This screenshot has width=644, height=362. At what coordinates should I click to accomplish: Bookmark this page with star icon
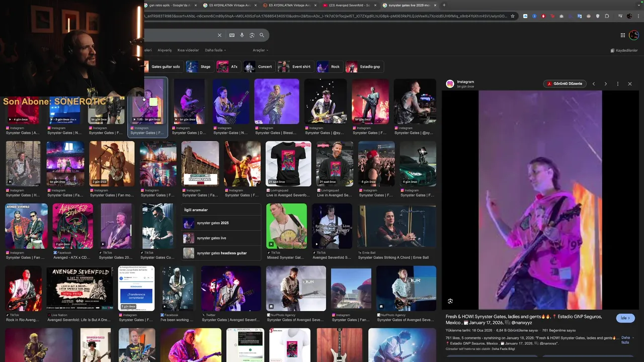click(x=513, y=16)
